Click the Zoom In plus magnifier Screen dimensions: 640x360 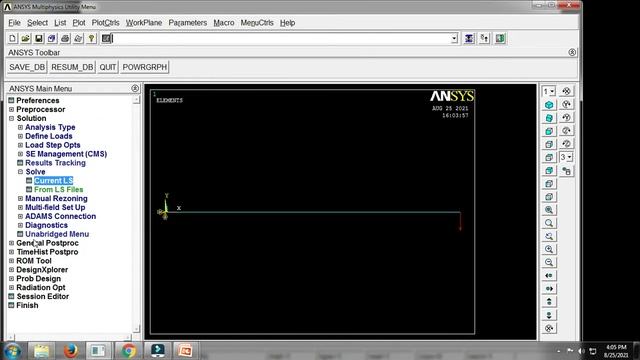[x=549, y=249]
